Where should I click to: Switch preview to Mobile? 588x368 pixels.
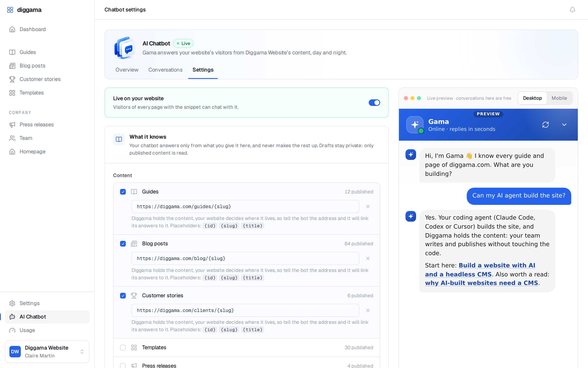point(559,98)
